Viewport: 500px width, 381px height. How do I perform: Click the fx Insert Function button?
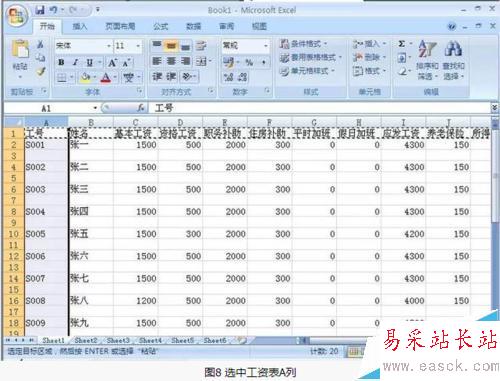pyautogui.click(x=141, y=108)
